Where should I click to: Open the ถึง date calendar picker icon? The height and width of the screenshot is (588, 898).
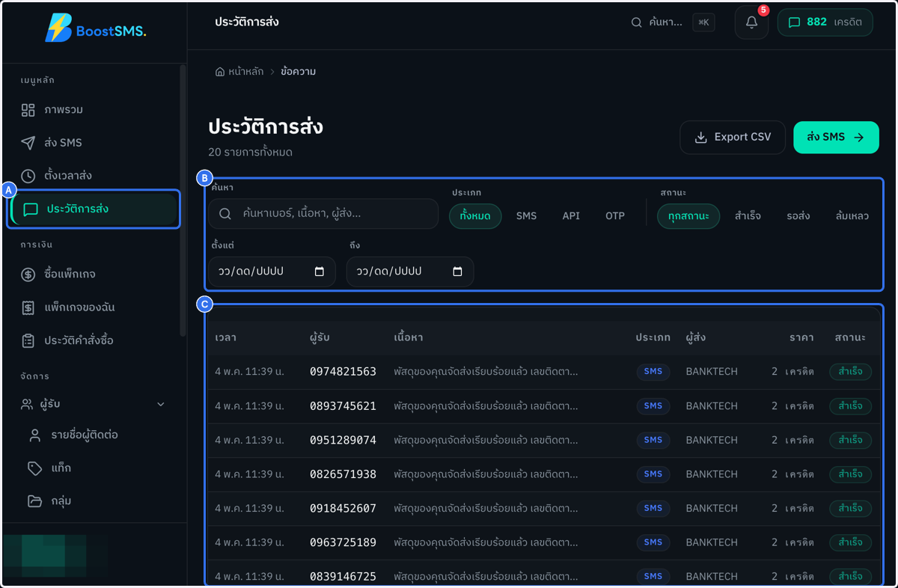click(x=458, y=272)
